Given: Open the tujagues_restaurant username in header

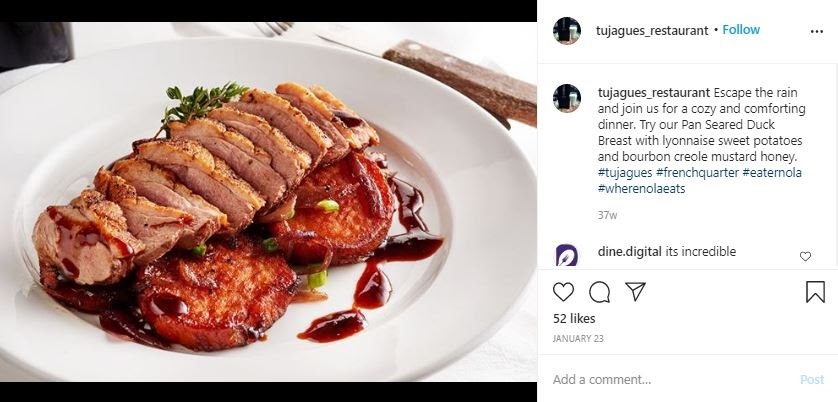Looking at the screenshot, I should pos(653,30).
